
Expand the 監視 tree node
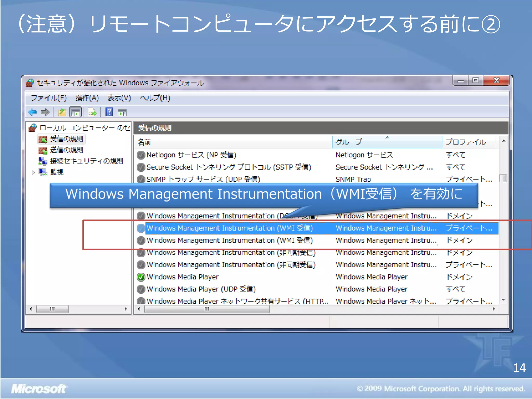pos(33,172)
